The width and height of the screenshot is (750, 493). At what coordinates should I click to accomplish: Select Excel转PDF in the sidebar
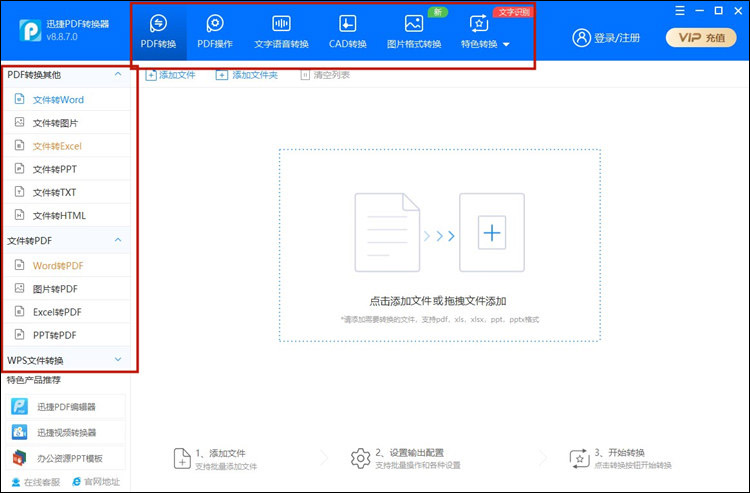[x=67, y=312]
